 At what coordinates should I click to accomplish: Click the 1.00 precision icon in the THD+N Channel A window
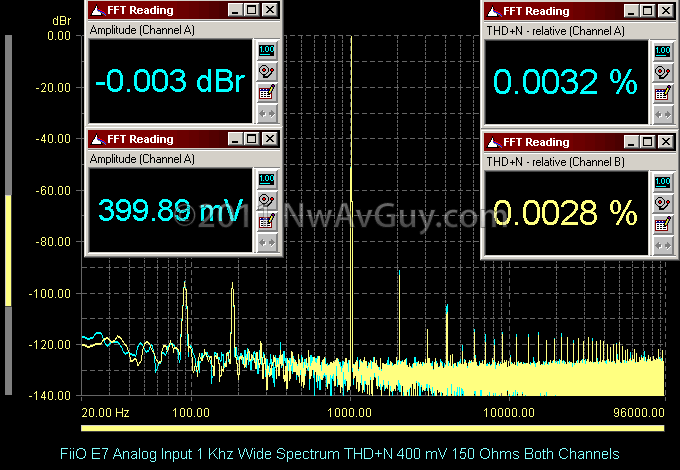coord(663,51)
